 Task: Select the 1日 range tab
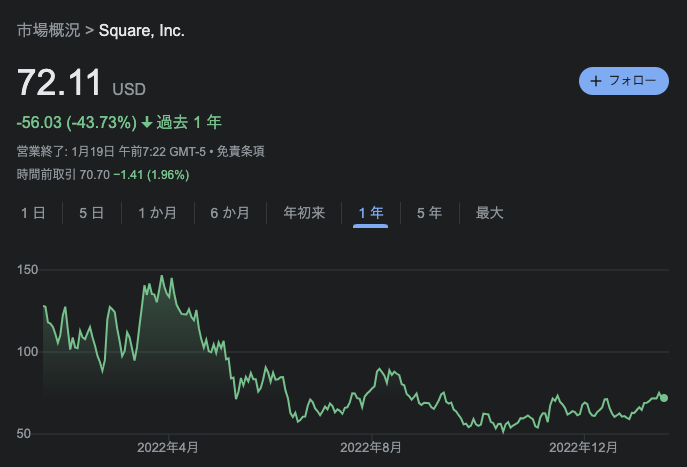33,213
